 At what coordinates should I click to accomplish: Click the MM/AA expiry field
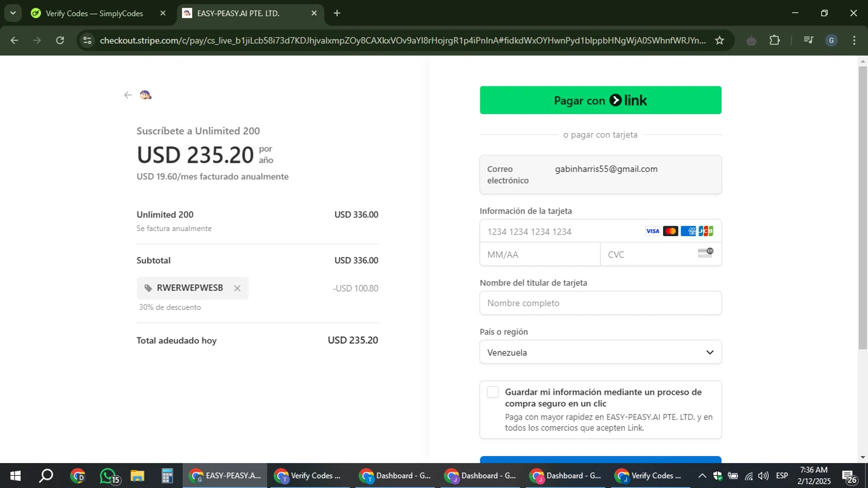[540, 255]
